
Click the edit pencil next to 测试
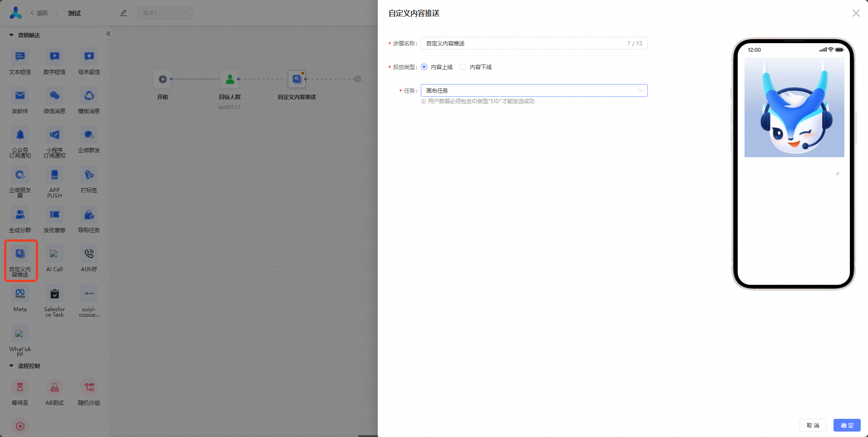[123, 13]
